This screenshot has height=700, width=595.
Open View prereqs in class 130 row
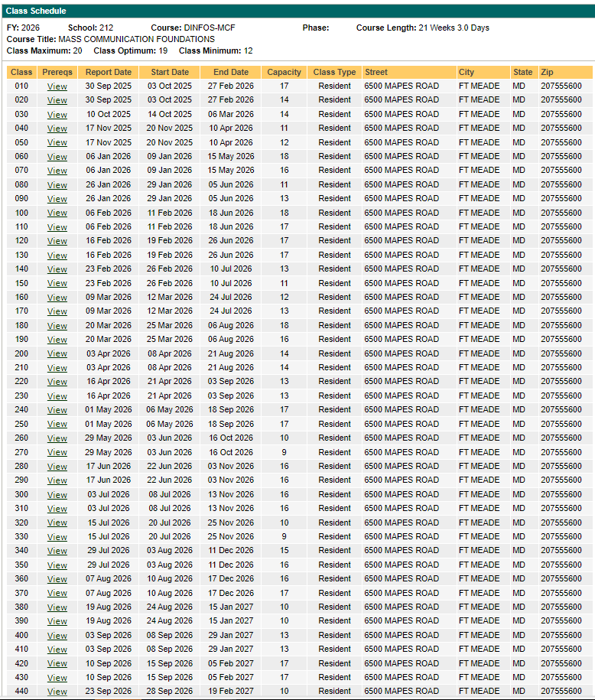click(57, 256)
